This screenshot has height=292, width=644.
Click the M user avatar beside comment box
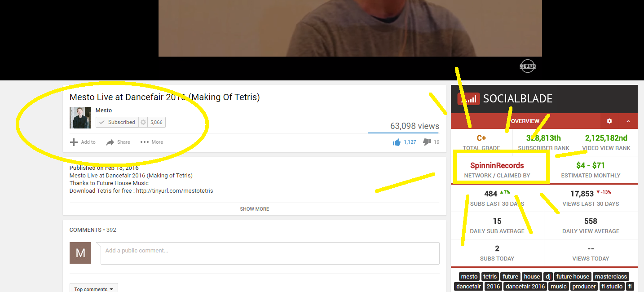(80, 253)
